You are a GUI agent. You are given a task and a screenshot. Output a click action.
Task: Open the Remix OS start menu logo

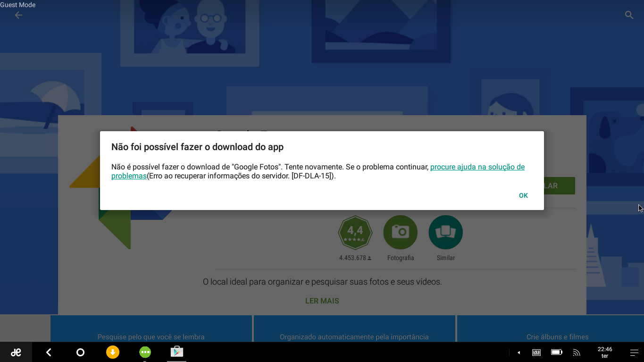tap(16, 352)
